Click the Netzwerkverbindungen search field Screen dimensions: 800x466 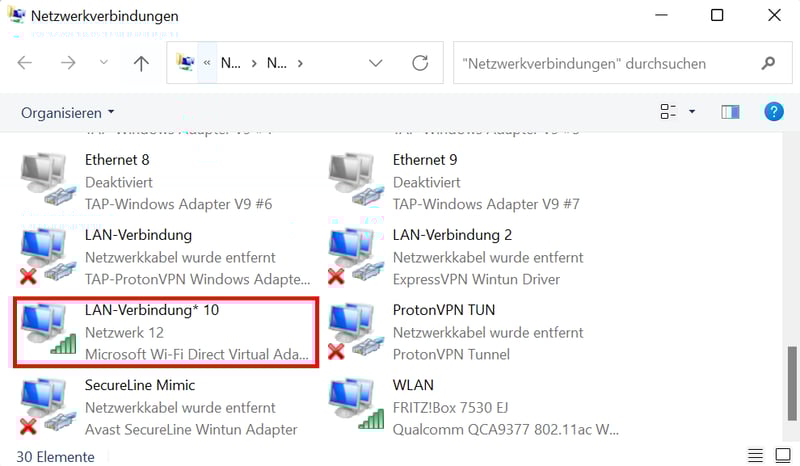pos(610,63)
